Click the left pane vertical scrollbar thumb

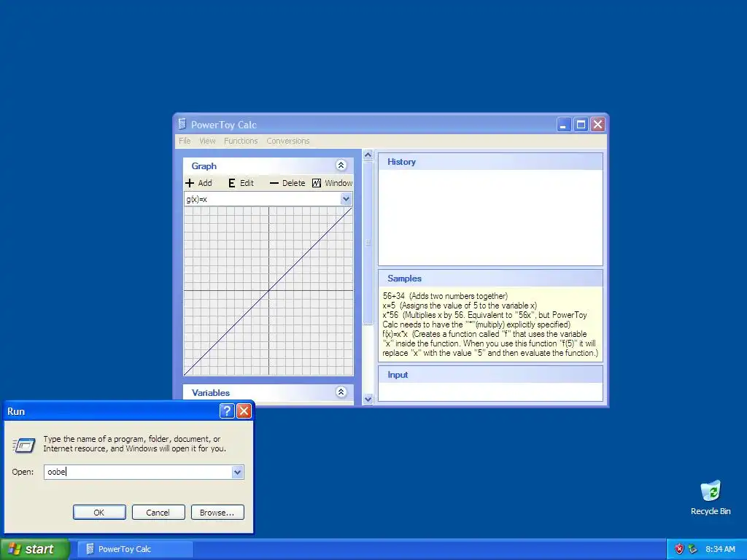coord(368,243)
